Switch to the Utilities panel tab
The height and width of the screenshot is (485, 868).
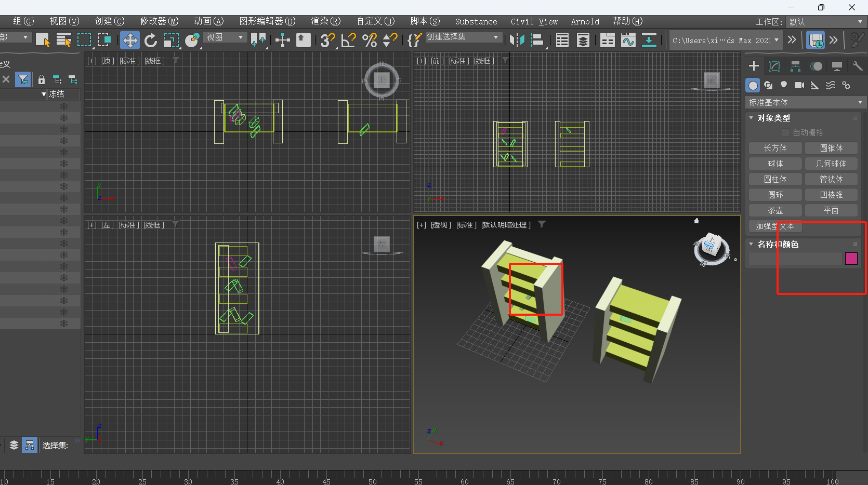coord(858,66)
